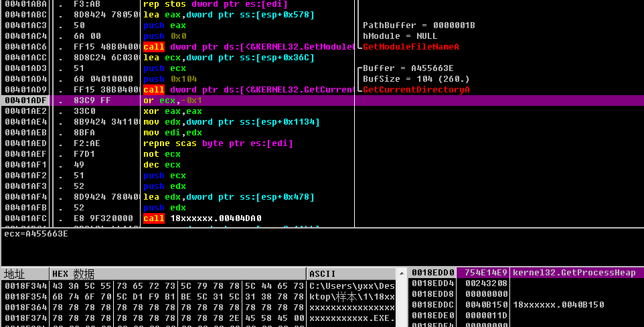Image resolution: width=644 pixels, height=327 pixels.
Task: Click the red GetModuleFileNameA comment label
Action: tap(411, 47)
